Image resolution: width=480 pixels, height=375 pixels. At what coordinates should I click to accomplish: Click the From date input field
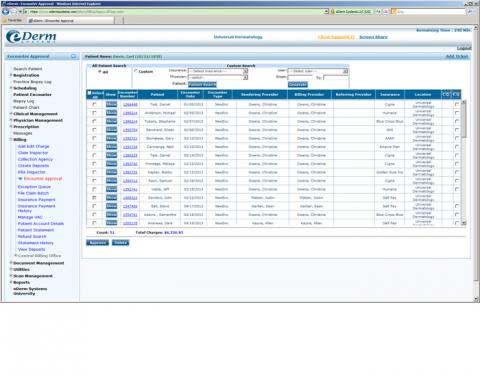coord(300,77)
